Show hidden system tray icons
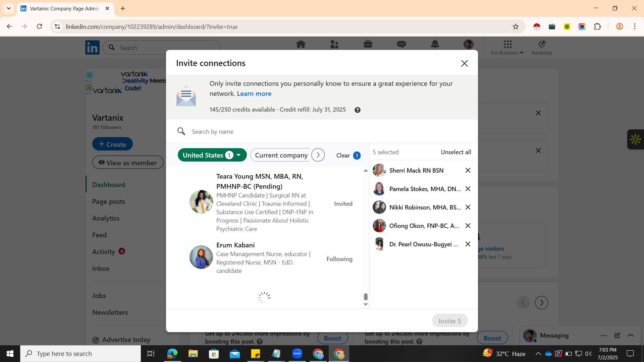Viewport: 644px width, 362px height. click(x=538, y=354)
